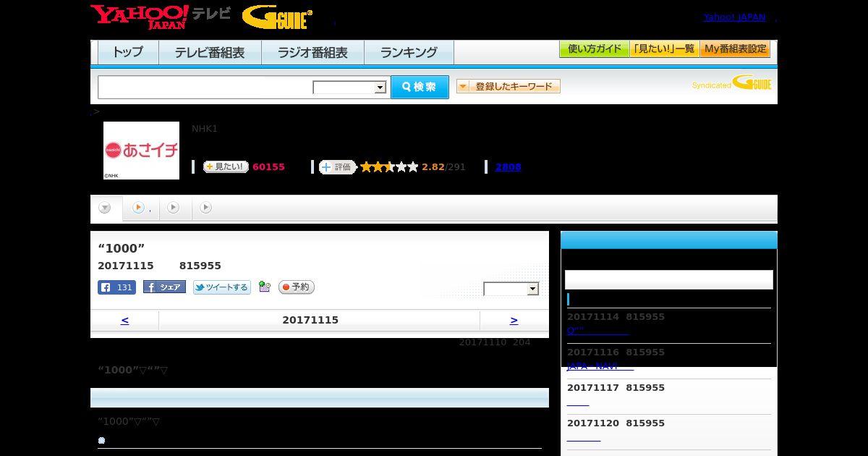Click the 60155 count next to 見たい!
868x456 pixels.
pyautogui.click(x=268, y=167)
